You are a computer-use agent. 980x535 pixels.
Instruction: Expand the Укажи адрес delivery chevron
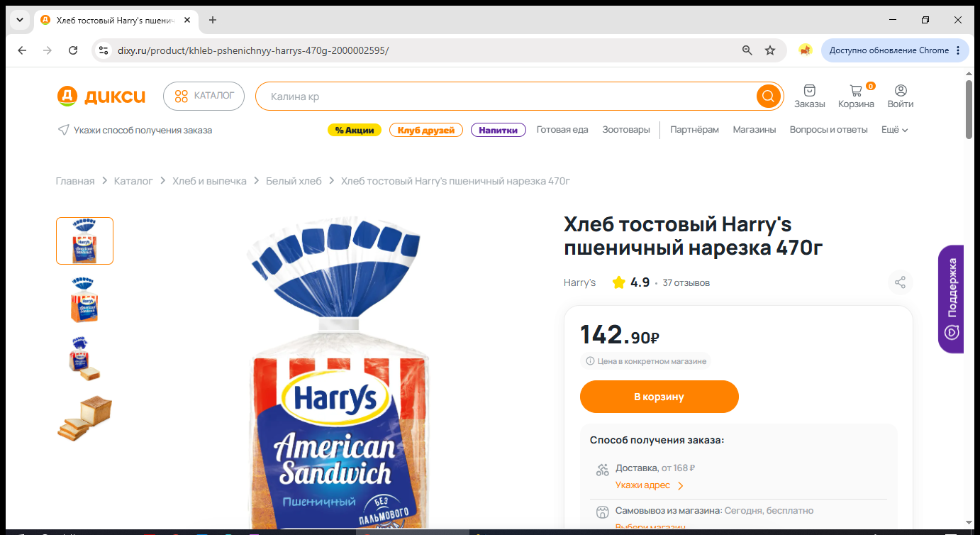click(681, 486)
